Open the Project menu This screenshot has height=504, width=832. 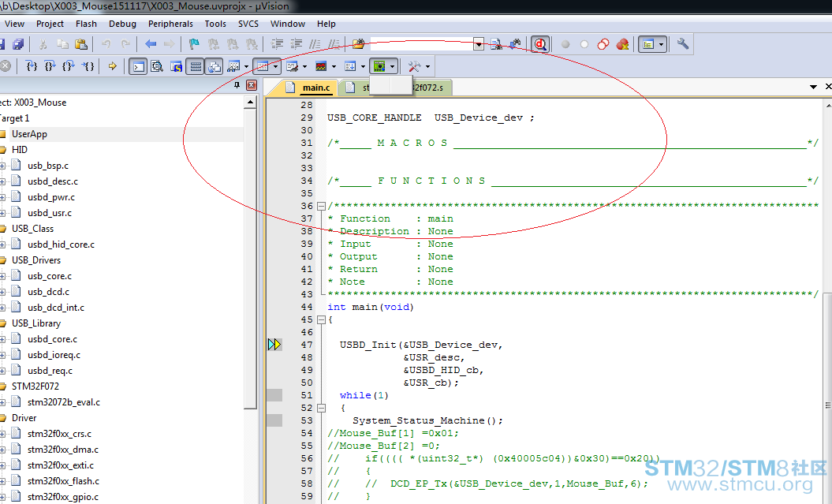50,24
